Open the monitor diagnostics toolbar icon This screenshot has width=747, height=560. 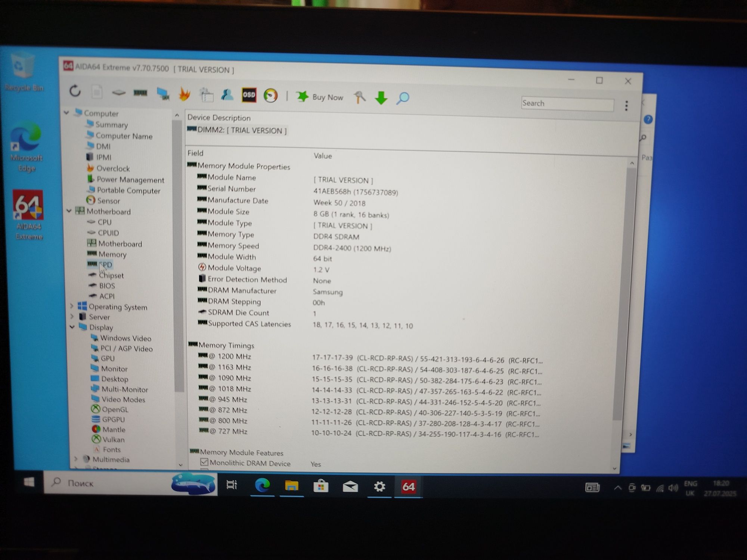pyautogui.click(x=163, y=94)
